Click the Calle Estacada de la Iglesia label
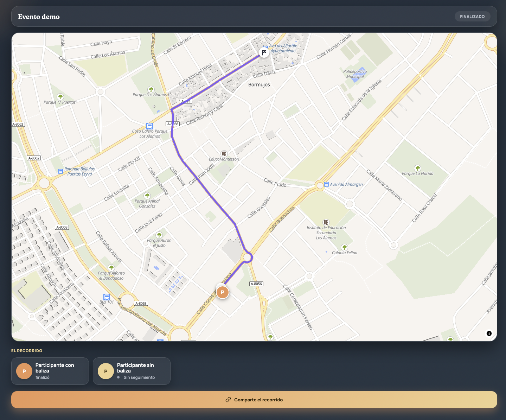This screenshot has width=506, height=420. pos(361,100)
